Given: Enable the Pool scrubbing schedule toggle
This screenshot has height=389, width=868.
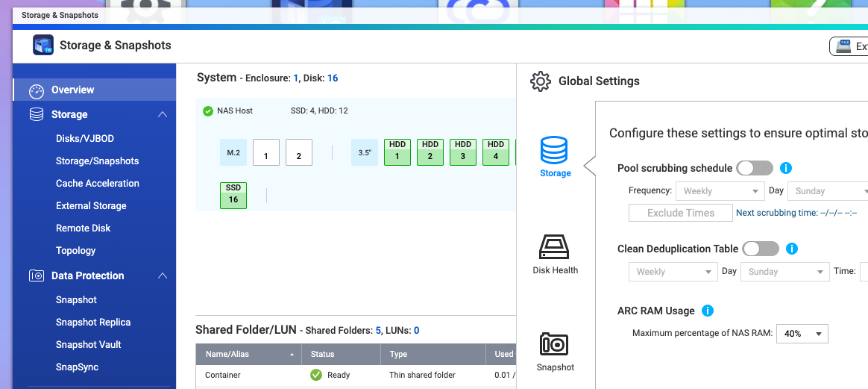Looking at the screenshot, I should pos(755,168).
